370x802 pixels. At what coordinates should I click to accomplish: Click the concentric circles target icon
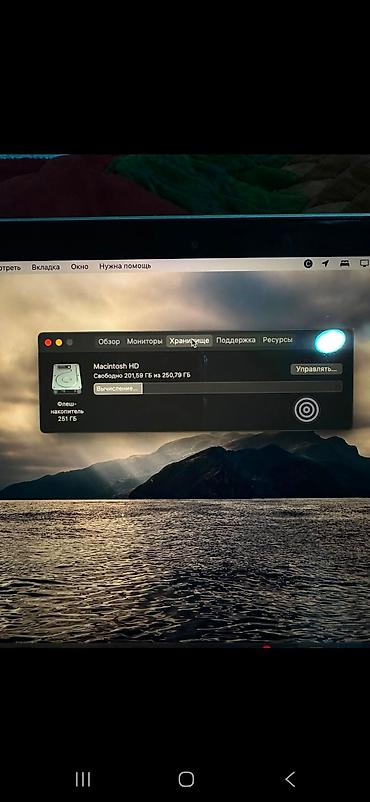point(307,410)
